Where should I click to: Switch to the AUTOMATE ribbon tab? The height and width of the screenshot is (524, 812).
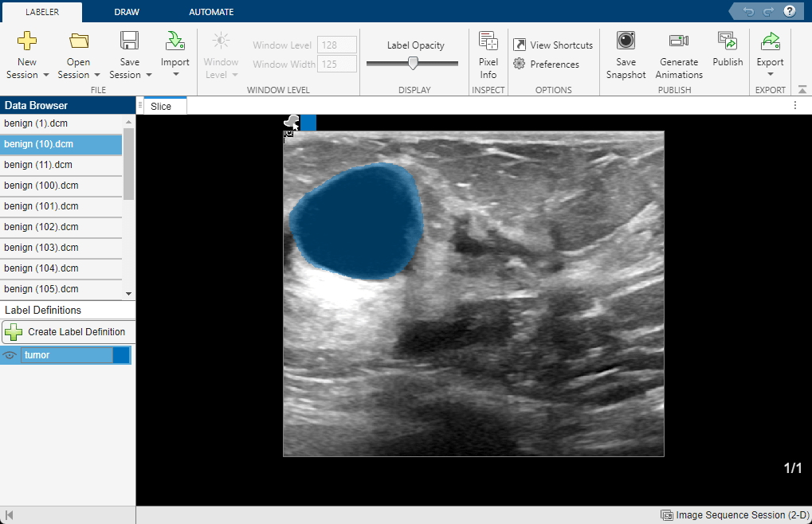coord(210,12)
